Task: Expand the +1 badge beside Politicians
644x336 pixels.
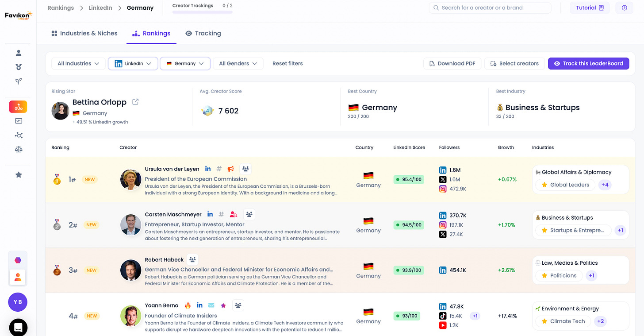Action: [x=591, y=275]
